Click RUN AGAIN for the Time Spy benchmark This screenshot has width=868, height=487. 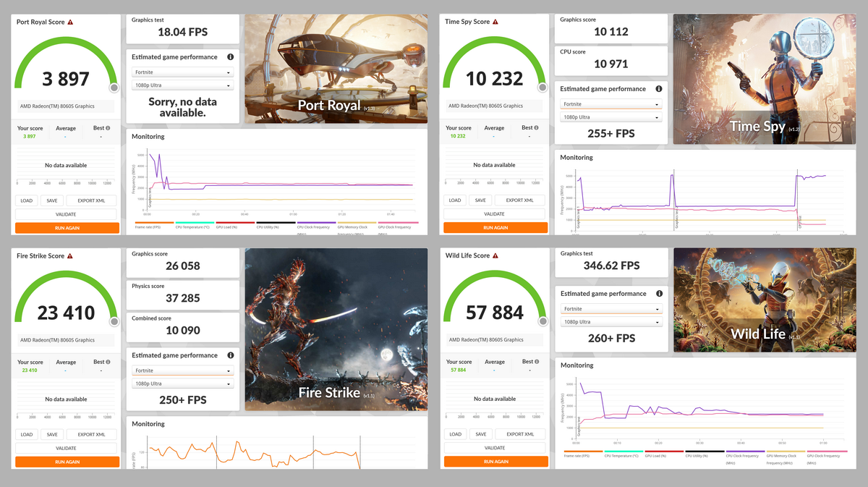(495, 228)
